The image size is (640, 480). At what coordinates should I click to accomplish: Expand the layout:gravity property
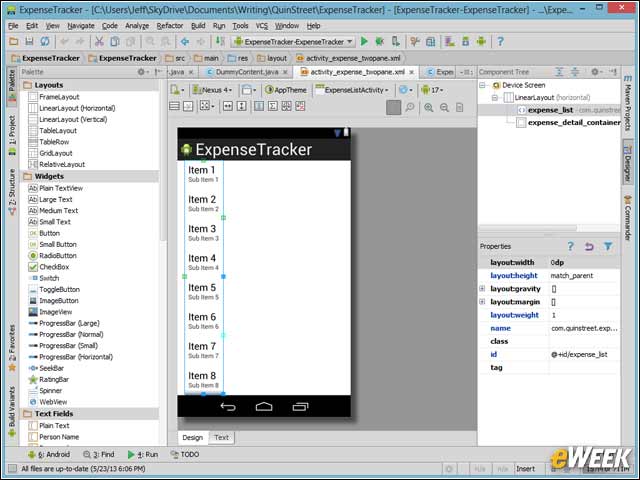coord(482,289)
